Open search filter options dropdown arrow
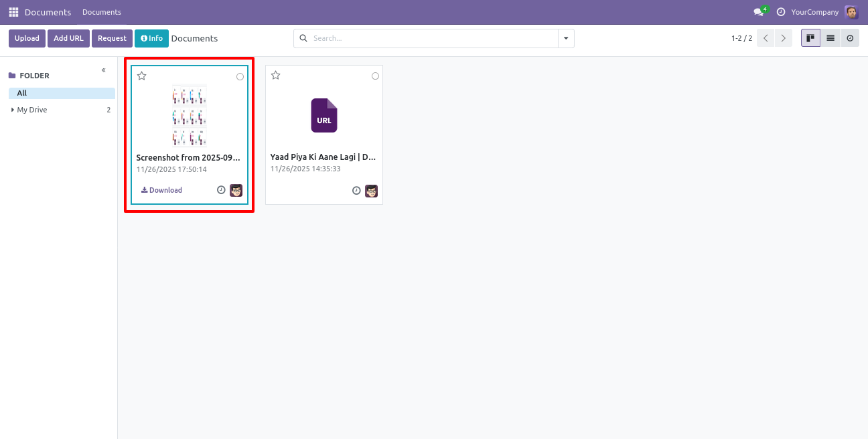Viewport: 868px width, 439px height. 566,39
